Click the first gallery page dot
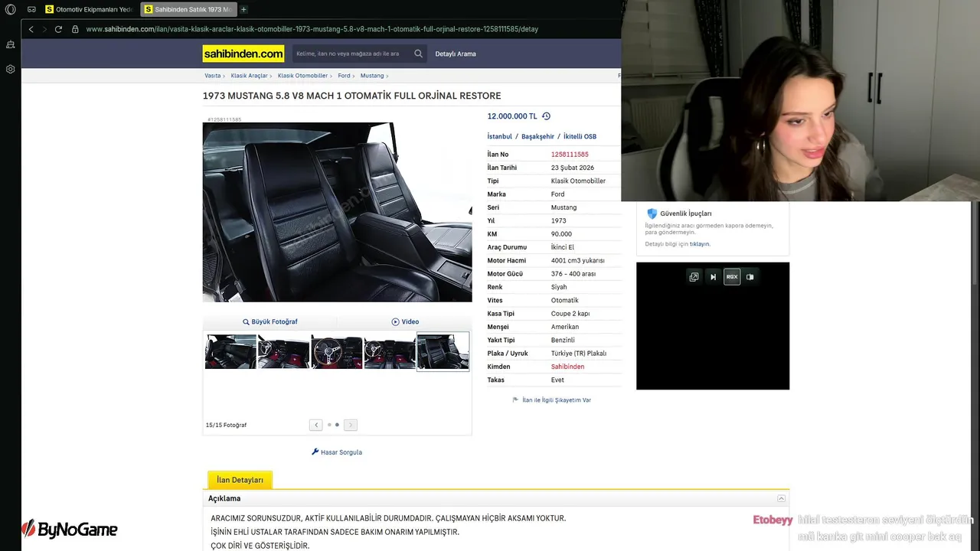The height and width of the screenshot is (551, 980). point(329,425)
